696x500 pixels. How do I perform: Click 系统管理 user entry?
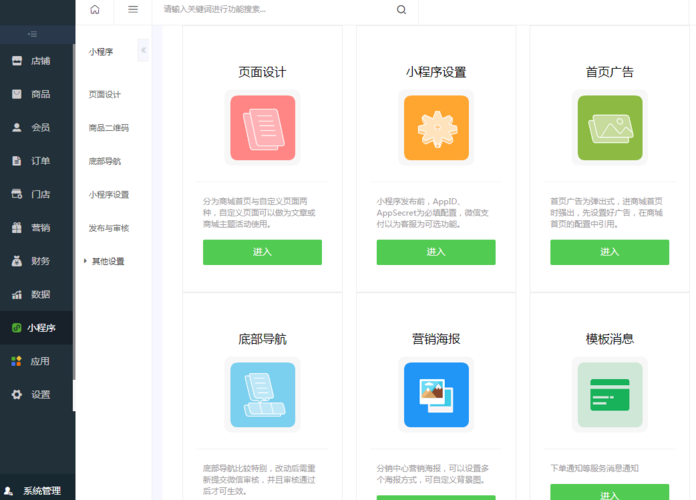pos(36,491)
